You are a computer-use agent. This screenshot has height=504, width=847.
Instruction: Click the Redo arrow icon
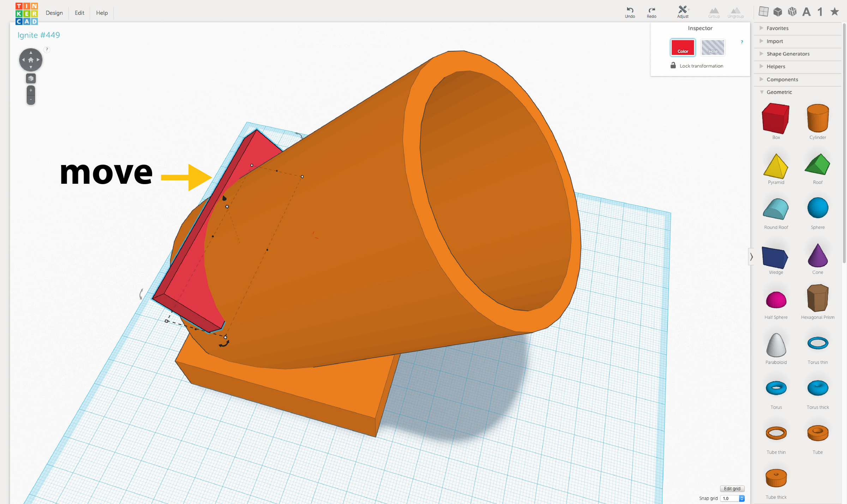pos(651,10)
